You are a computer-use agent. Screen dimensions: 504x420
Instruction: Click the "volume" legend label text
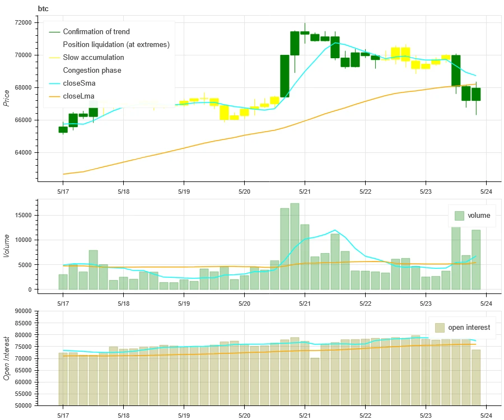pos(478,216)
